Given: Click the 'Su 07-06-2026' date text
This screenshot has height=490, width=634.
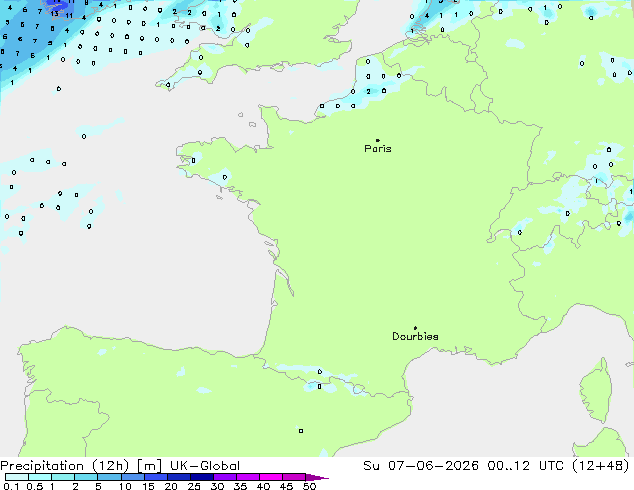Looking at the screenshot, I should point(421,466).
